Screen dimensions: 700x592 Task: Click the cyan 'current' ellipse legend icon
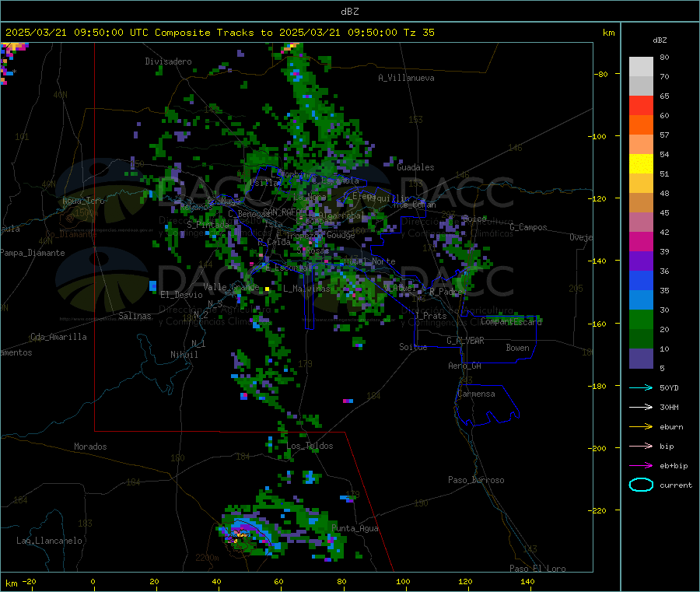[x=641, y=485]
